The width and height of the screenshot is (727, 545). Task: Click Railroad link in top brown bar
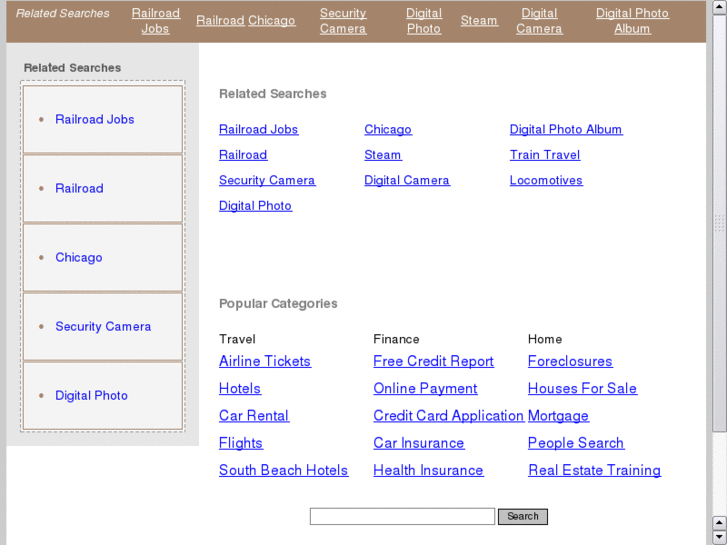coord(220,20)
